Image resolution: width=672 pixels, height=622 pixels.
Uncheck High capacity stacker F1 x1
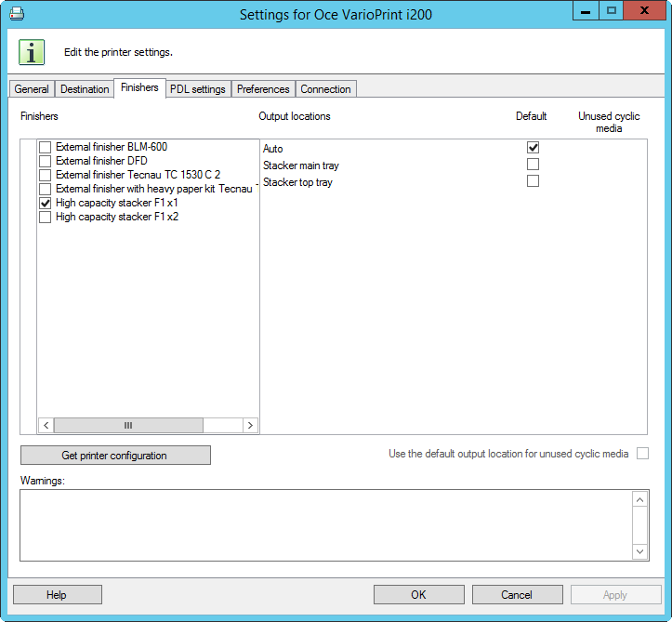click(45, 204)
